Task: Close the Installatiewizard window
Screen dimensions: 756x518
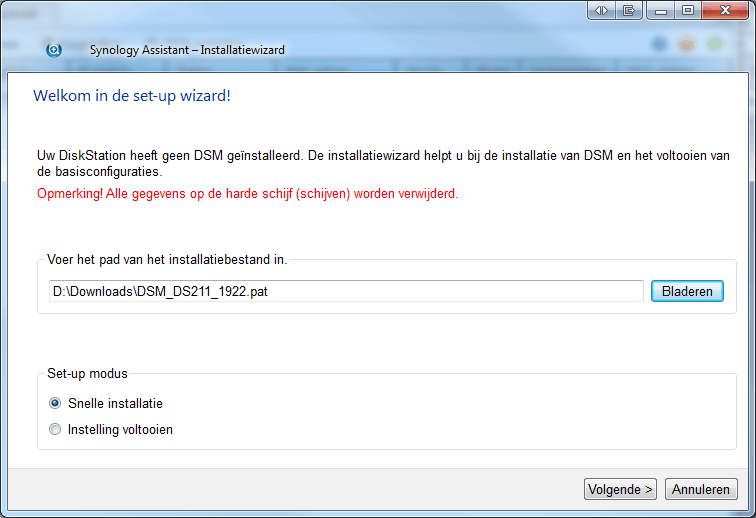Action: click(x=725, y=10)
